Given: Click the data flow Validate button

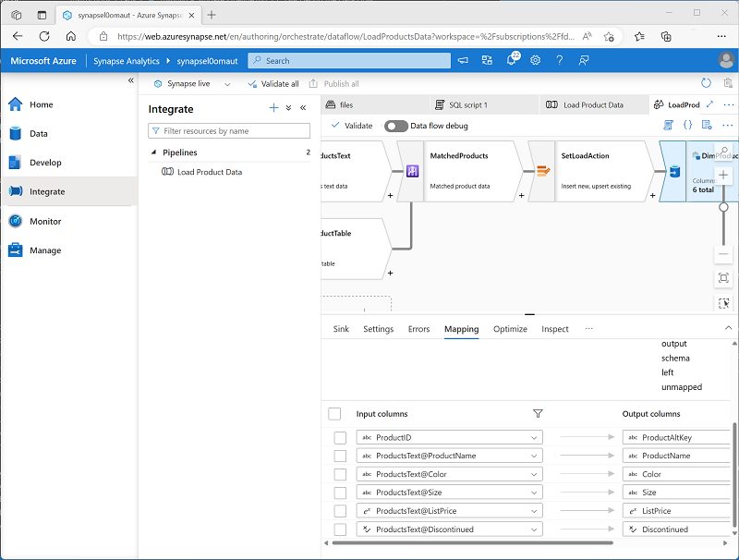Looking at the screenshot, I should (352, 126).
